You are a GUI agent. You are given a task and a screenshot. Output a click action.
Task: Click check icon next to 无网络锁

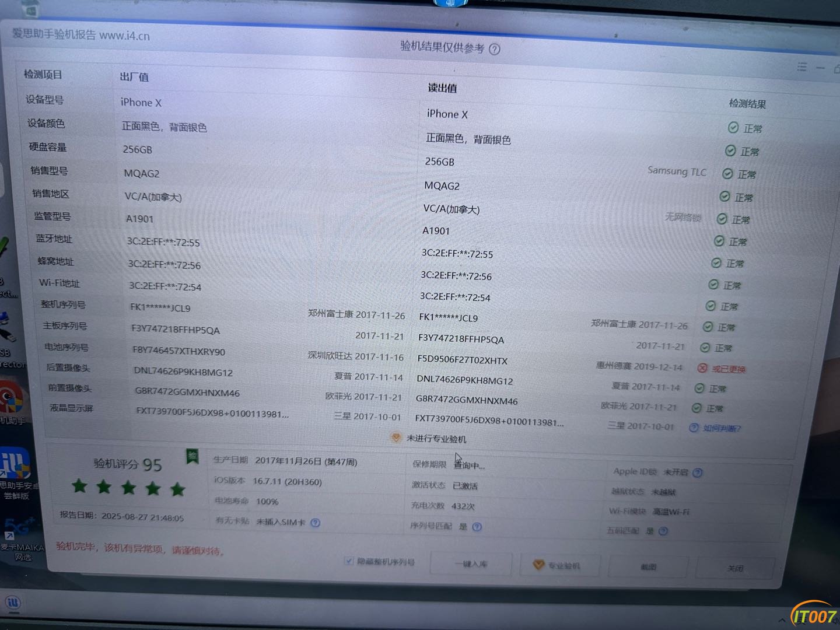pyautogui.click(x=722, y=219)
